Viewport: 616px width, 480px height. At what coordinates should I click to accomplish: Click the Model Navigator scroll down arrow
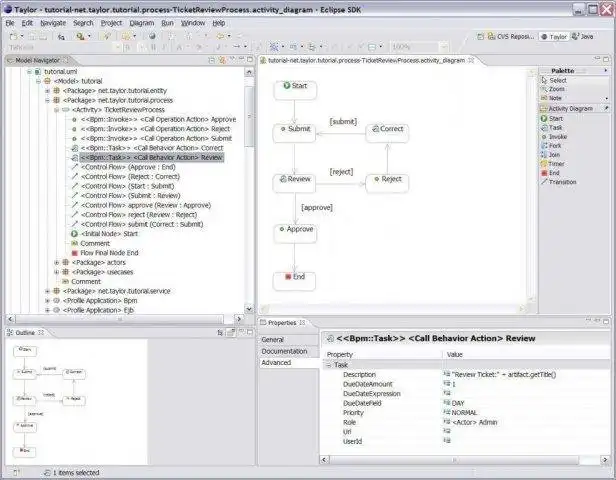point(249,309)
